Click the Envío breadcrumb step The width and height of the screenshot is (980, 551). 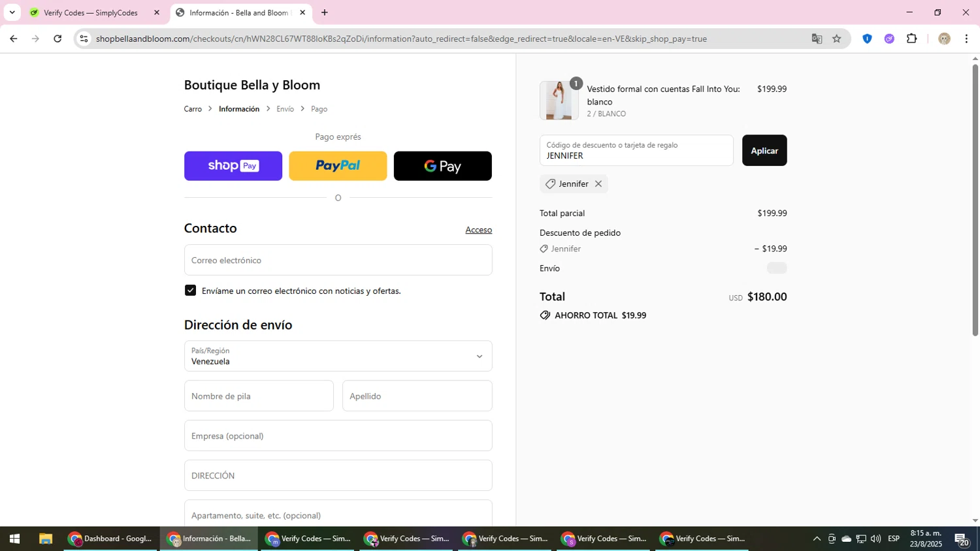click(285, 109)
